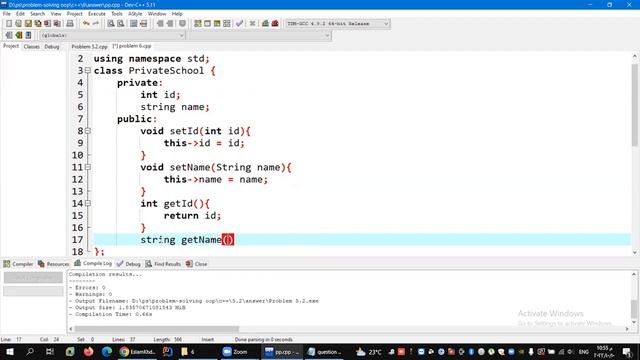Click the Close tab in bottom panel

pos(197,264)
